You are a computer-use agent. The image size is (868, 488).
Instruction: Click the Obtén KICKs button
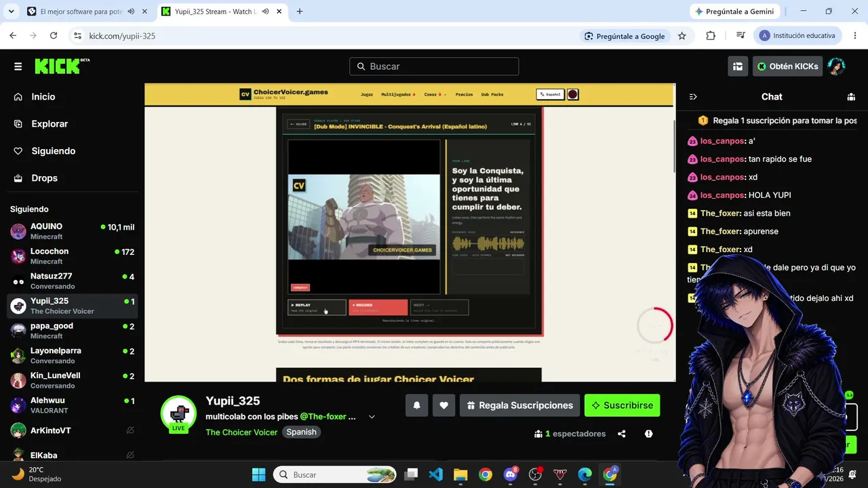788,66
